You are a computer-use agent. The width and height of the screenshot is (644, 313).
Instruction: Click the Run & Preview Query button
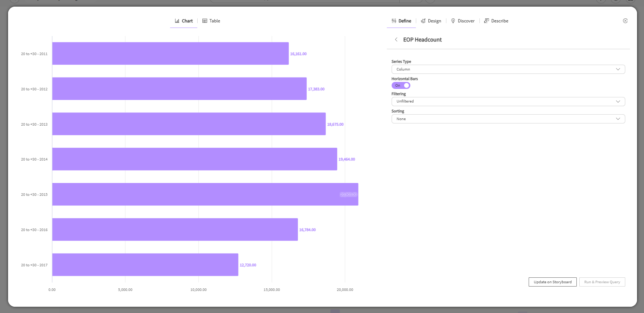(x=602, y=282)
